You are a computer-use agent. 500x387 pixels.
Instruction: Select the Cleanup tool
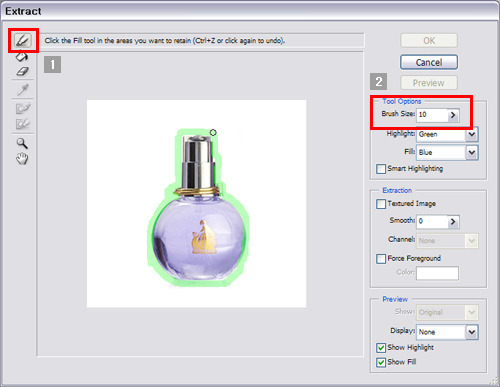tap(23, 108)
